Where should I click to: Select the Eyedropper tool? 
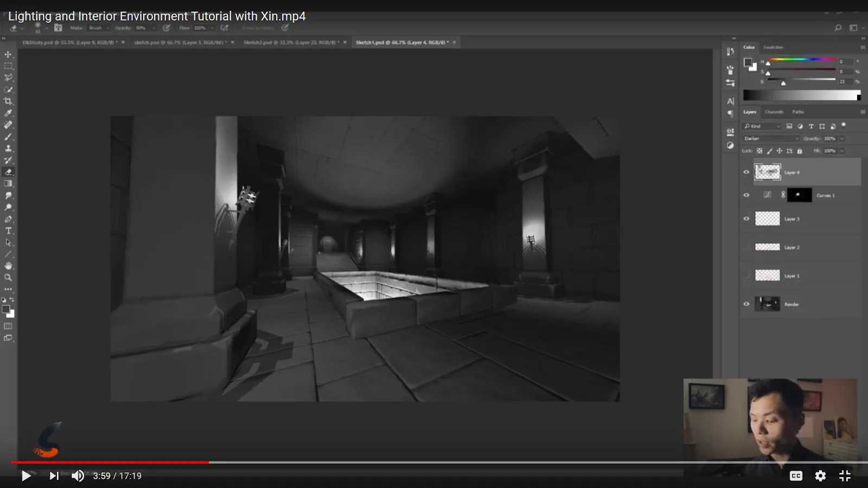click(8, 113)
